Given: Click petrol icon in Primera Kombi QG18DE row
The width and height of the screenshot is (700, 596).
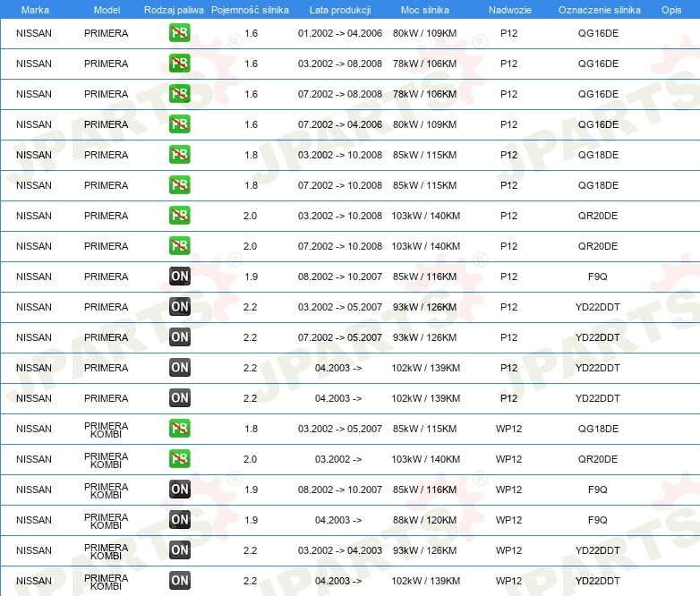Looking at the screenshot, I should click(179, 428).
